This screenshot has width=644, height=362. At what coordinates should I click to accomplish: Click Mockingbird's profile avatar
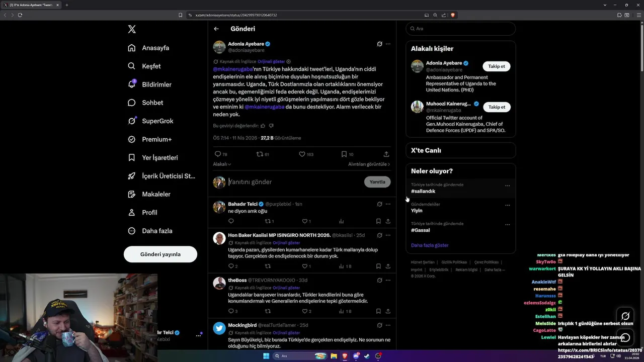point(219,328)
